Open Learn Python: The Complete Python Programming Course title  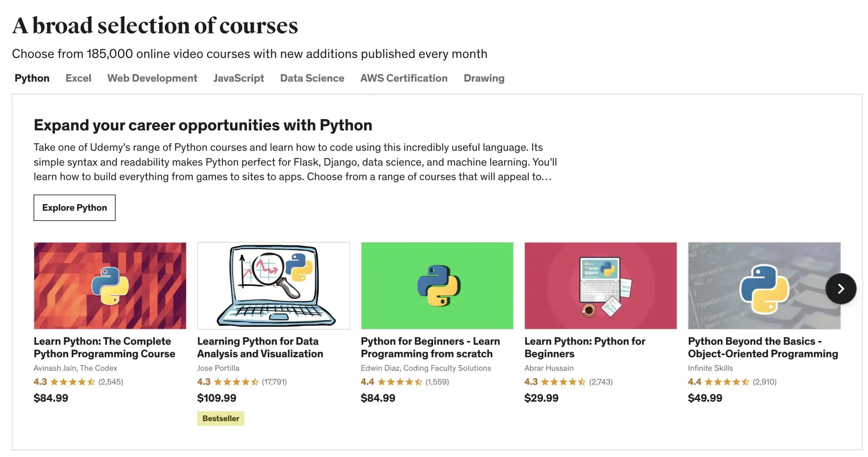(104, 347)
